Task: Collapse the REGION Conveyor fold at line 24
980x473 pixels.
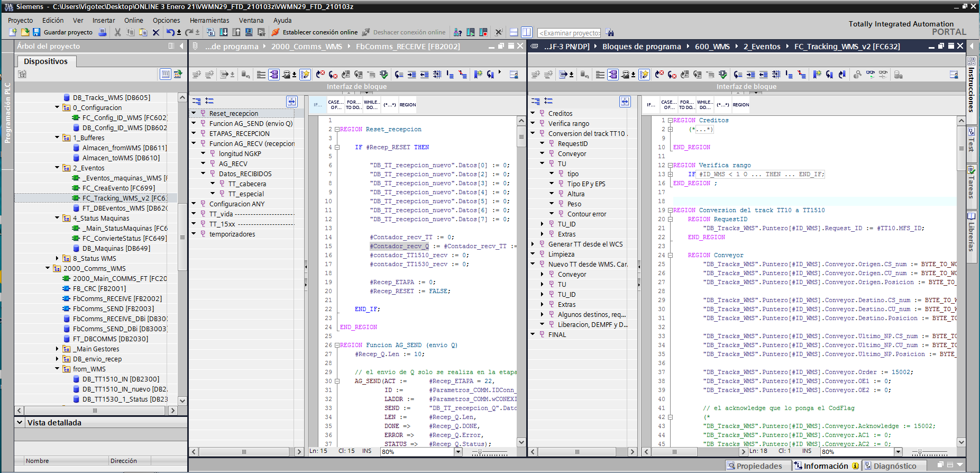Action: (x=670, y=256)
